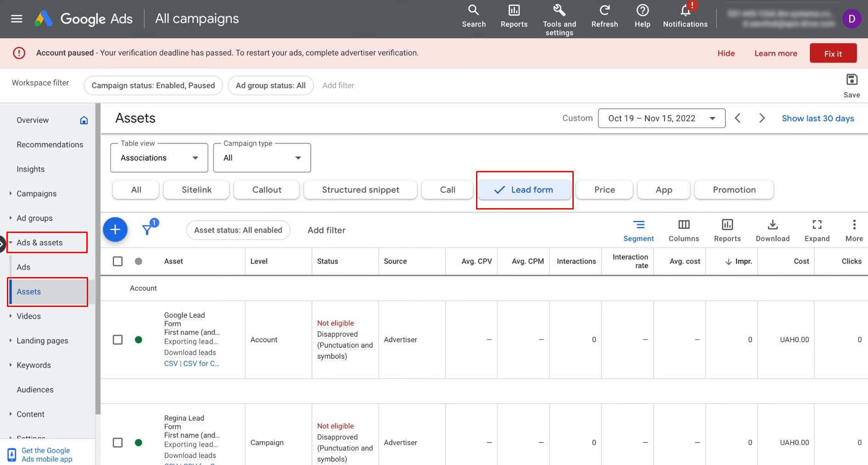The width and height of the screenshot is (868, 465).
Task: Open Assets in sidebar
Action: pos(48,292)
